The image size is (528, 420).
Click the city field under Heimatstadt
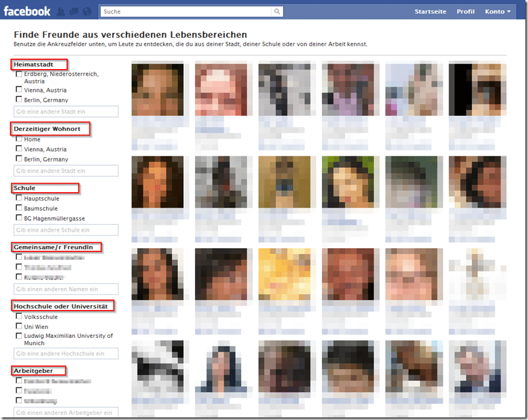point(66,111)
